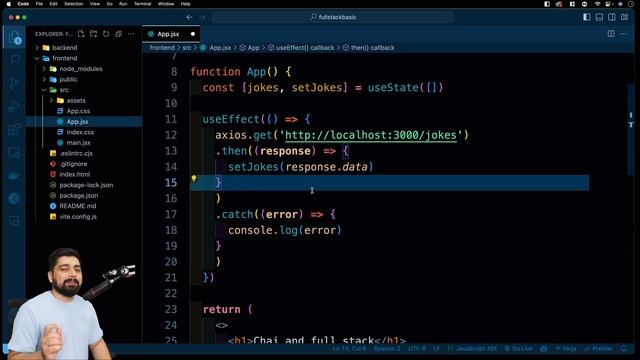Click line number 17 in the gutter

point(171,214)
